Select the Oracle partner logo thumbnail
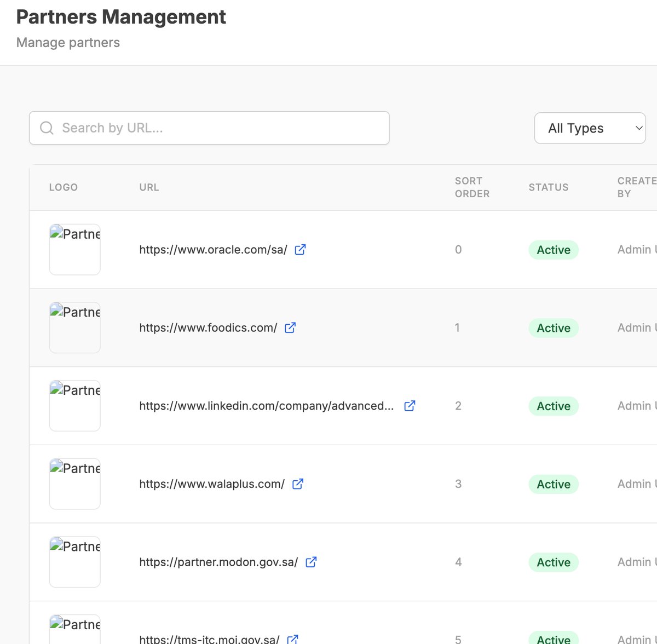Image resolution: width=657 pixels, height=644 pixels. [75, 250]
